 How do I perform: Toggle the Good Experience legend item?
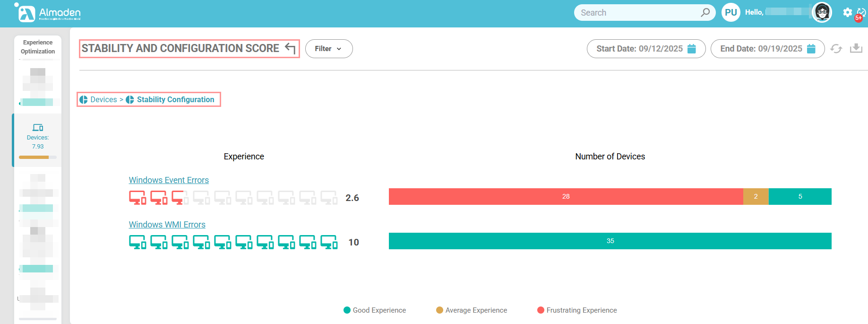(x=375, y=310)
